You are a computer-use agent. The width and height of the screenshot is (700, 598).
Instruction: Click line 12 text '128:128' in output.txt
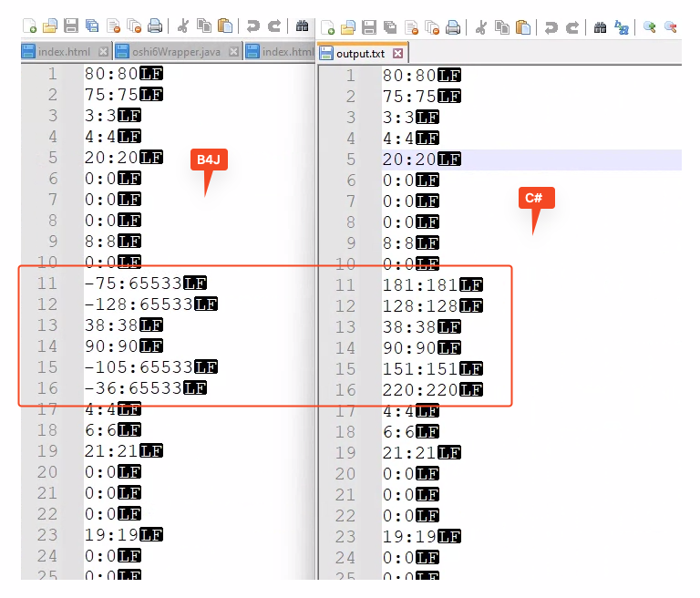click(420, 306)
